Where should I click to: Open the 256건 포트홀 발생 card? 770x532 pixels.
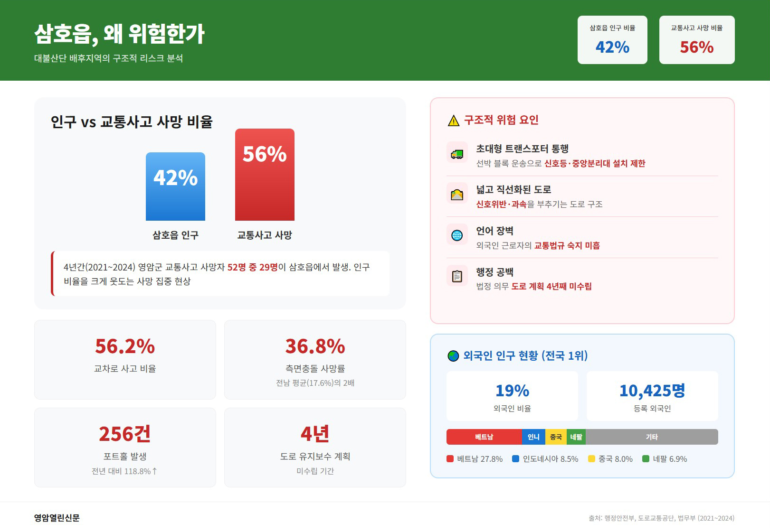pos(125,447)
